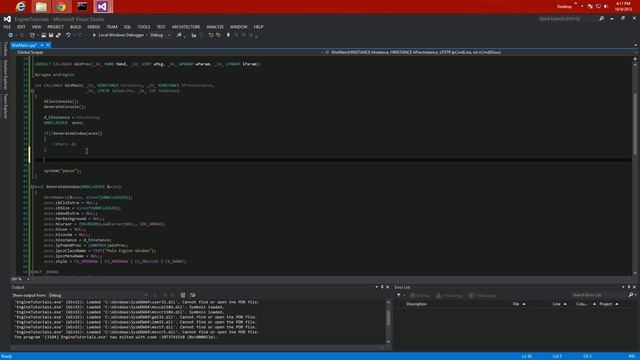Click the Visual Studio taskbar icon
The width and height of the screenshot is (640, 360).
[102, 6]
